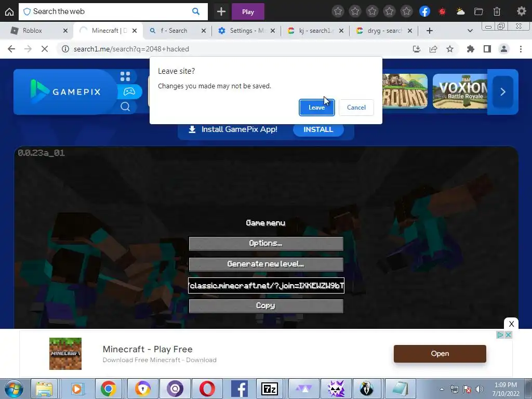Click the folder icon in the top bar
The height and width of the screenshot is (399, 532).
(478, 11)
